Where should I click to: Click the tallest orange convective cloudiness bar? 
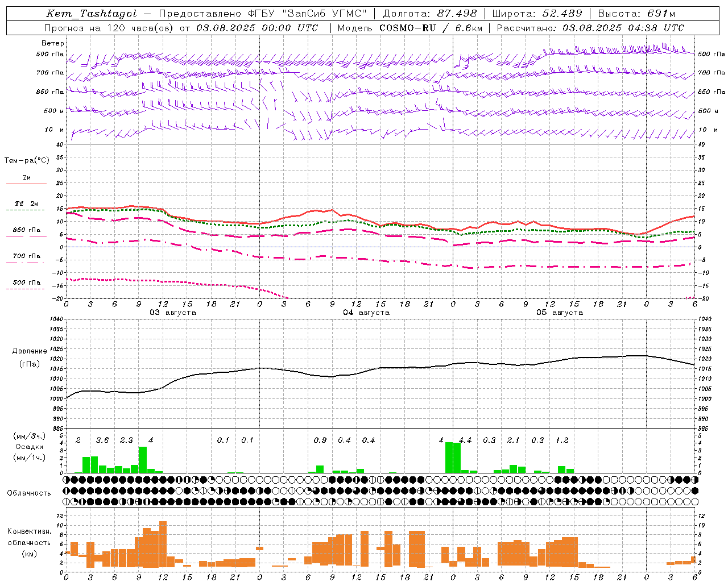click(x=163, y=544)
